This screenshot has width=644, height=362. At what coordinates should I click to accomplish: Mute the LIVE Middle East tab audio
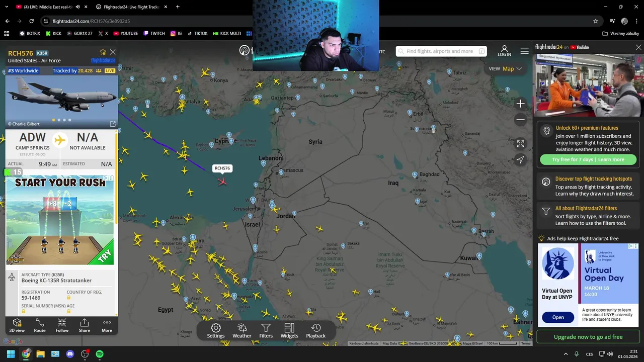coord(77,7)
